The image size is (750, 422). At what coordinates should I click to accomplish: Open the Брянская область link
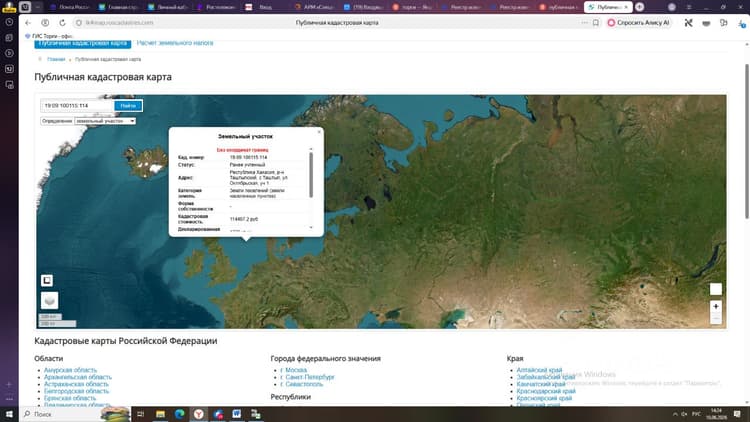[70, 398]
